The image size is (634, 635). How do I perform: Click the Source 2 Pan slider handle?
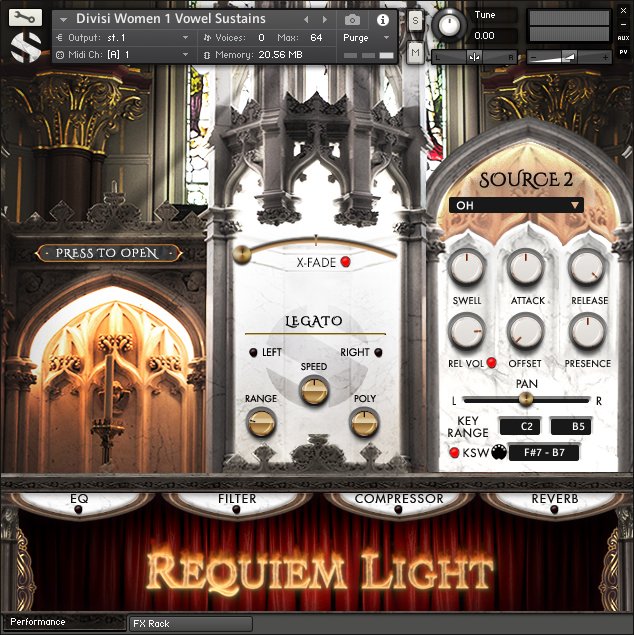526,400
